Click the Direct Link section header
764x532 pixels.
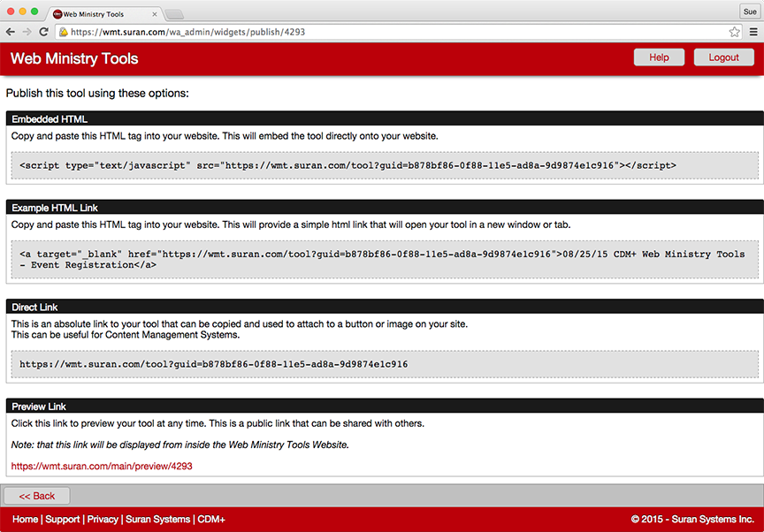tap(385, 307)
